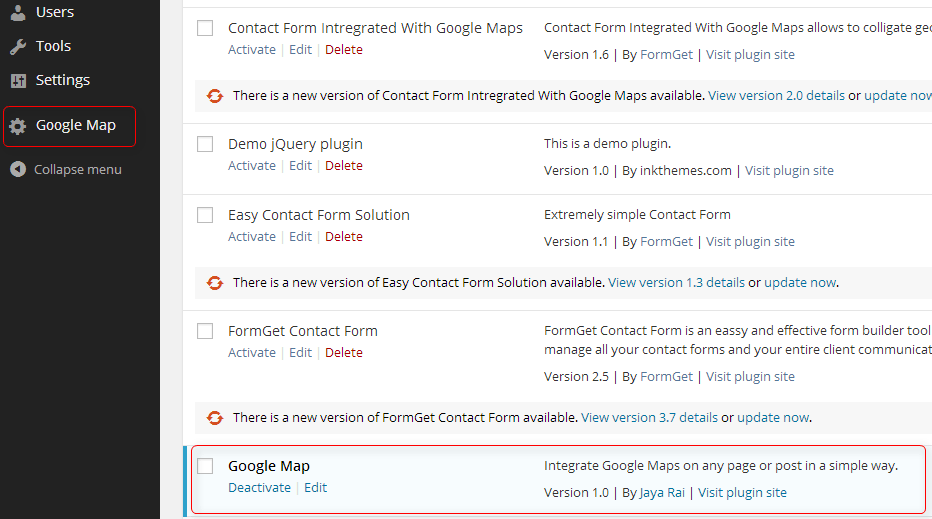Edit Easy Contact Form Solution
This screenshot has height=519, width=932.
pyautogui.click(x=300, y=237)
